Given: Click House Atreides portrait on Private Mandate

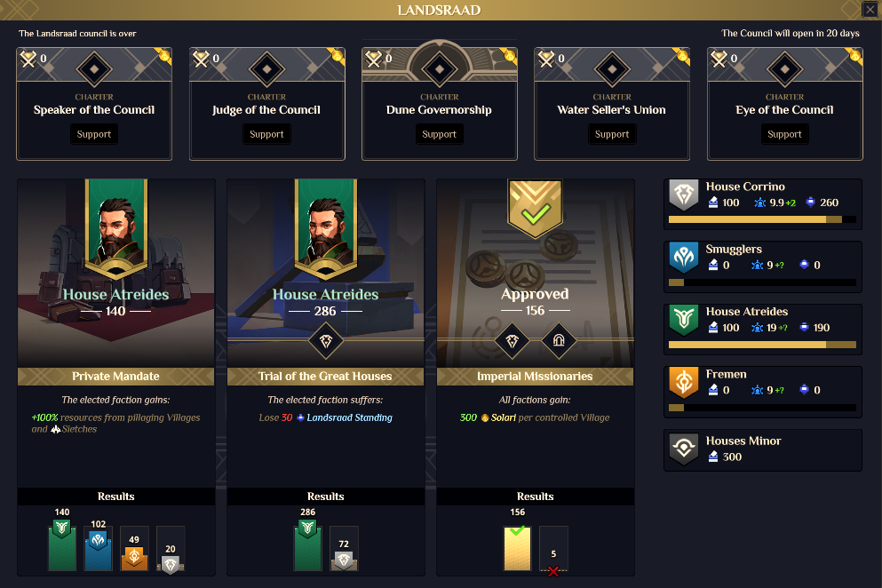Looking at the screenshot, I should (x=115, y=229).
